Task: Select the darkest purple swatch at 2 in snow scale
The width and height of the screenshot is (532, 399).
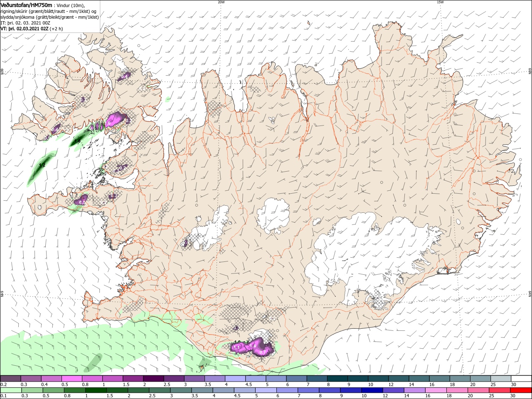Action: [153, 379]
